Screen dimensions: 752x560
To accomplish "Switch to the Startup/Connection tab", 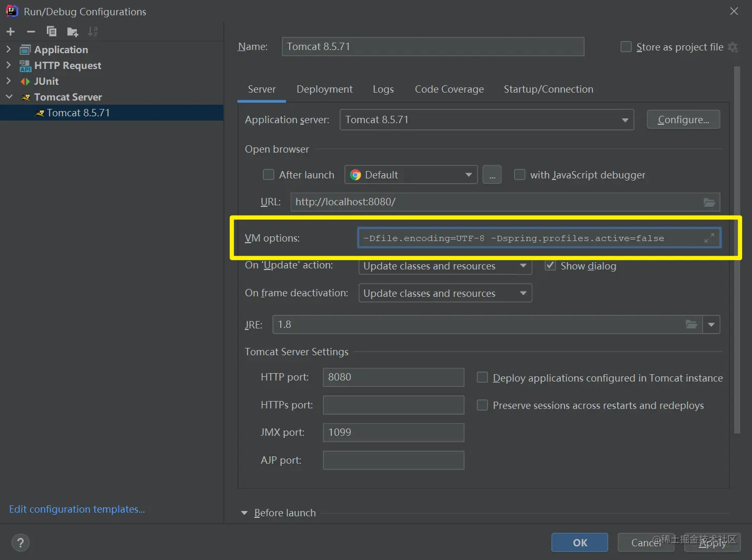I will point(548,89).
